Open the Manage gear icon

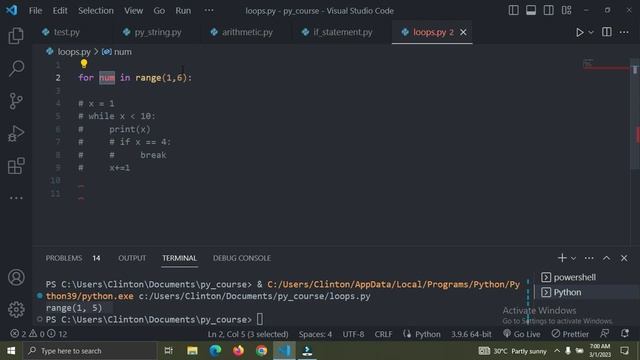pyautogui.click(x=16, y=309)
